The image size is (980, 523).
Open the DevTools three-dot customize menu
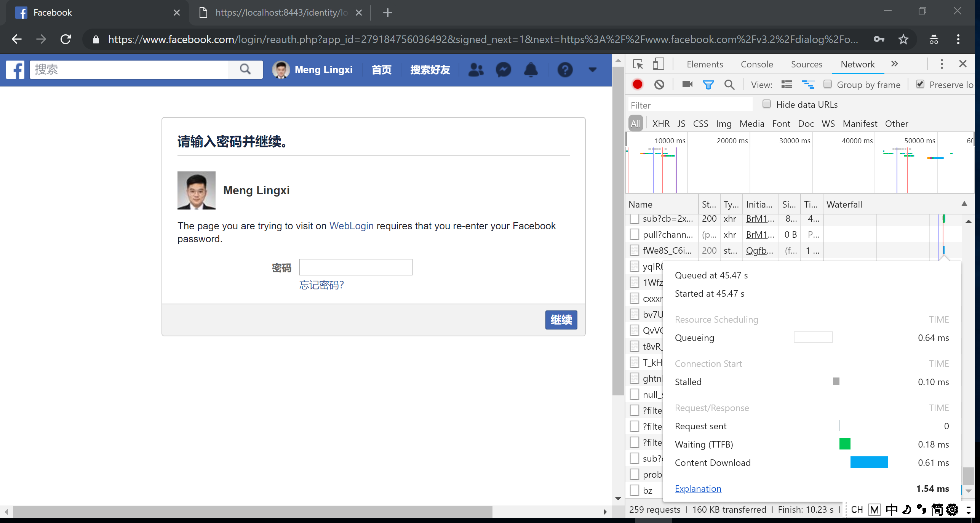942,64
